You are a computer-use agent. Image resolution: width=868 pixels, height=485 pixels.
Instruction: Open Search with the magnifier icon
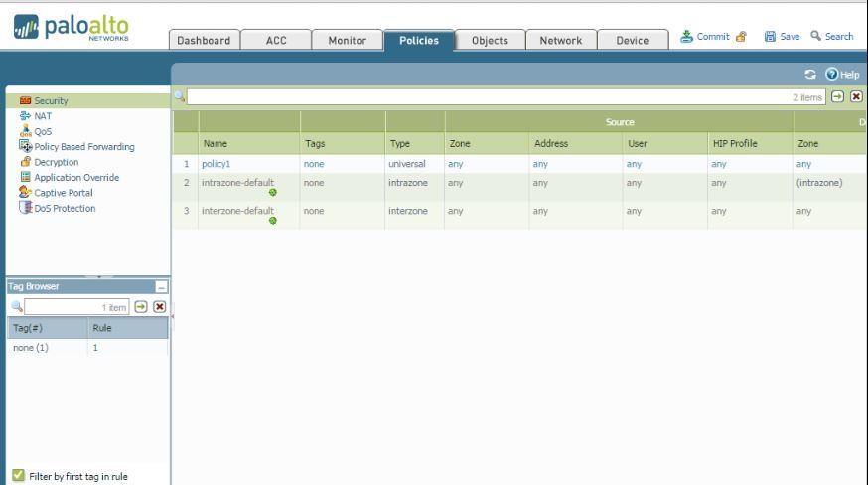point(815,37)
